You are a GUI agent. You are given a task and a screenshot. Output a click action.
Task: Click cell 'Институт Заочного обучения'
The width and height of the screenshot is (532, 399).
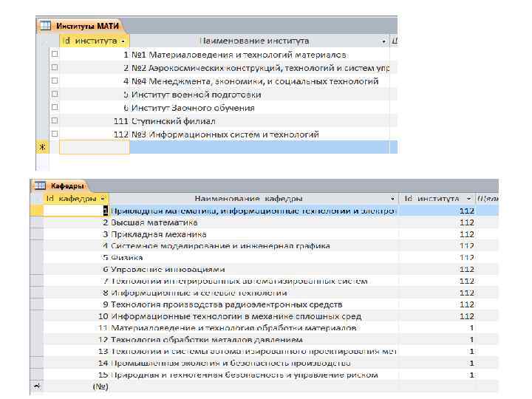pyautogui.click(x=259, y=108)
